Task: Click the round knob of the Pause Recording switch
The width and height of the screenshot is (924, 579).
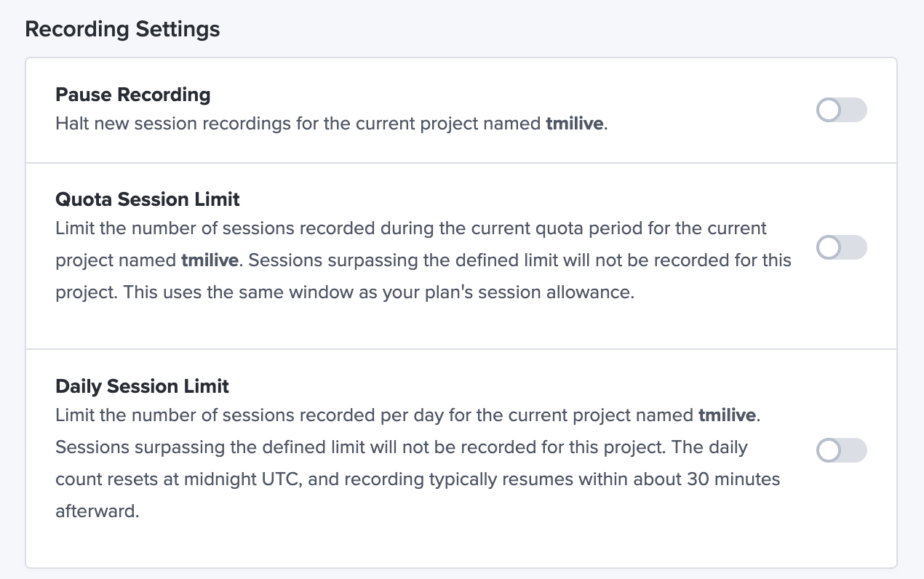Action: click(829, 111)
